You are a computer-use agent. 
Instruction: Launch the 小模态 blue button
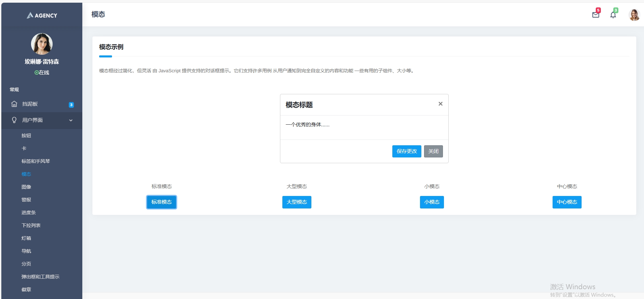pos(432,202)
